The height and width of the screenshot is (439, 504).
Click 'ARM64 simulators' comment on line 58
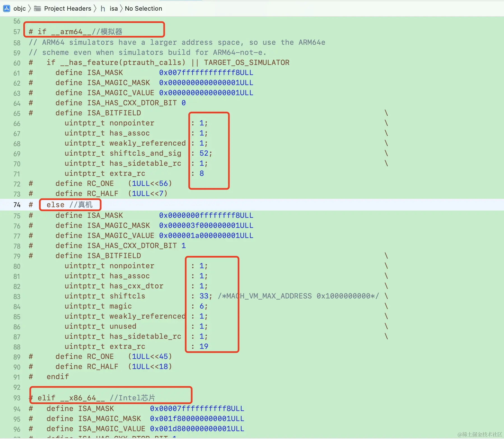(78, 42)
